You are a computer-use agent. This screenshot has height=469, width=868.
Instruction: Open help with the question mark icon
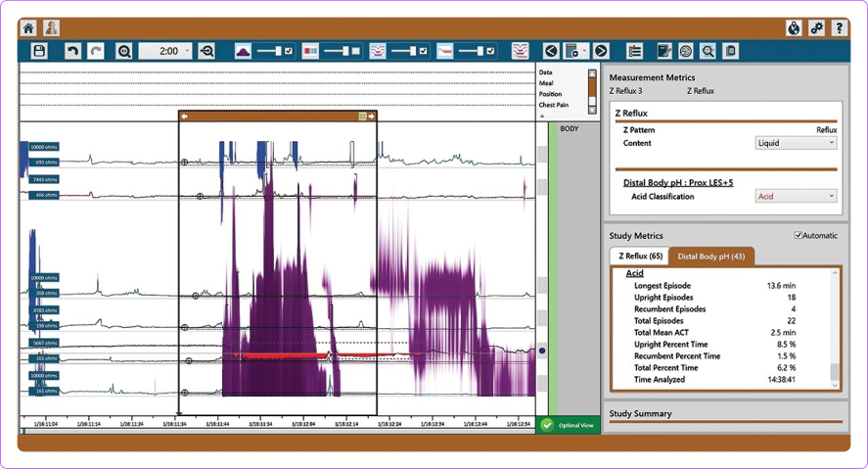839,28
